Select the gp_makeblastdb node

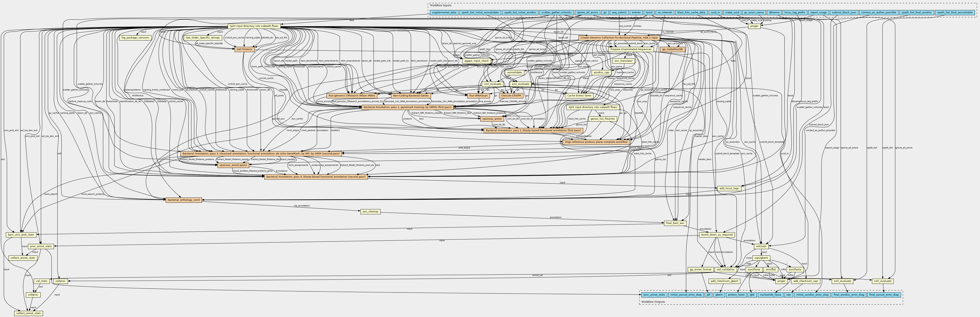[x=673, y=49]
